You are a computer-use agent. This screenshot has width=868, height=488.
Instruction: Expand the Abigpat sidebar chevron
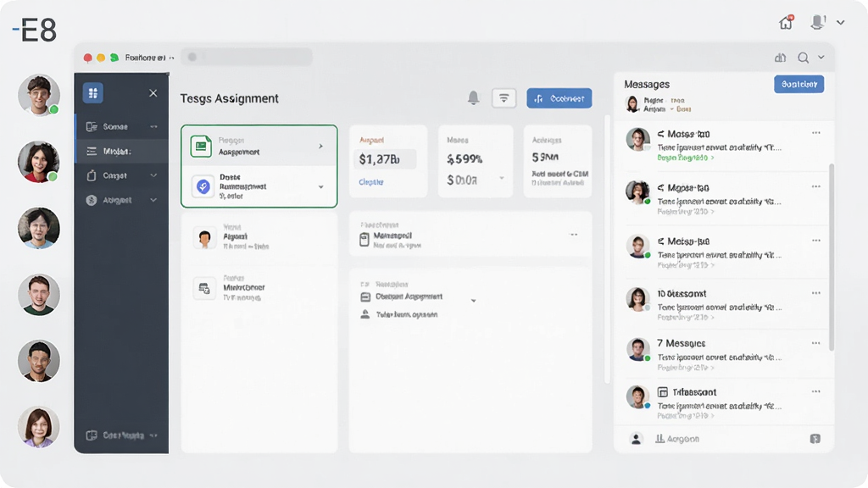tap(153, 200)
